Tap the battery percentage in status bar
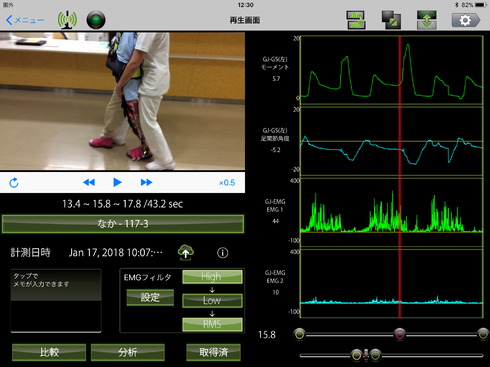 (467, 5)
